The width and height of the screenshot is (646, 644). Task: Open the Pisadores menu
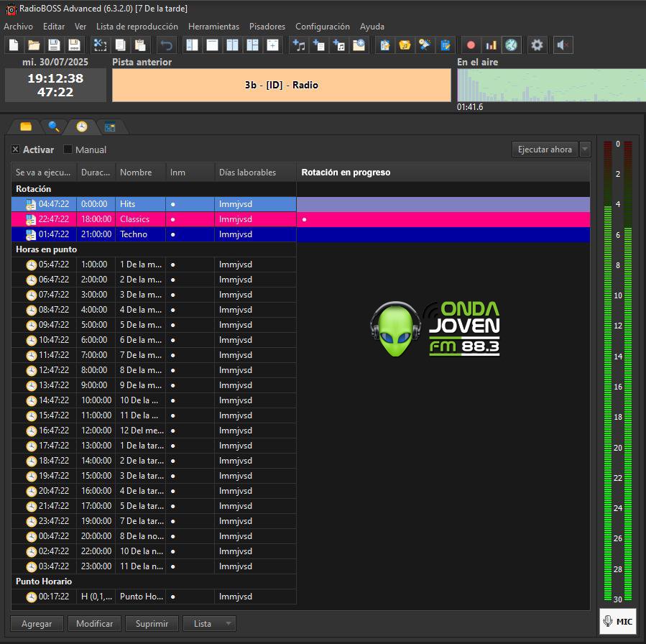tap(267, 27)
